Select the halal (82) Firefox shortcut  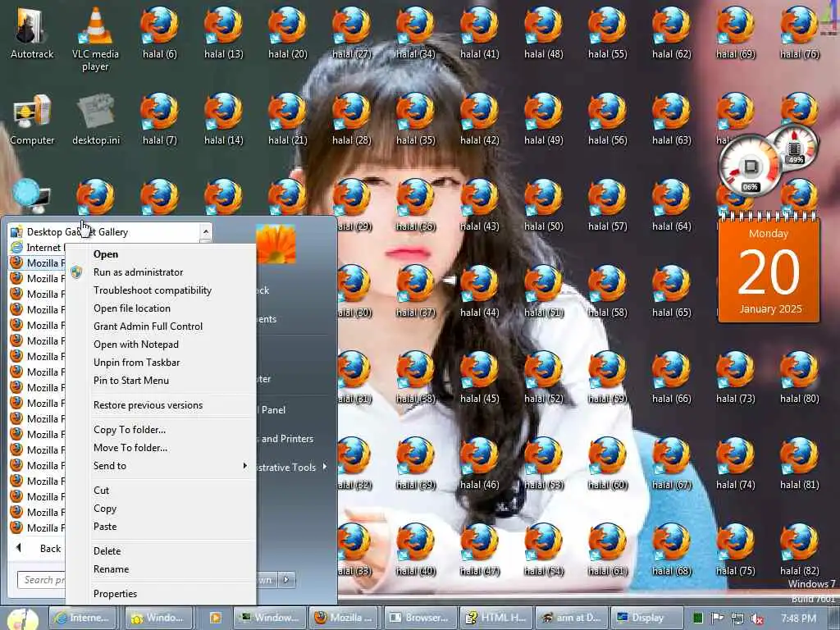(x=799, y=550)
